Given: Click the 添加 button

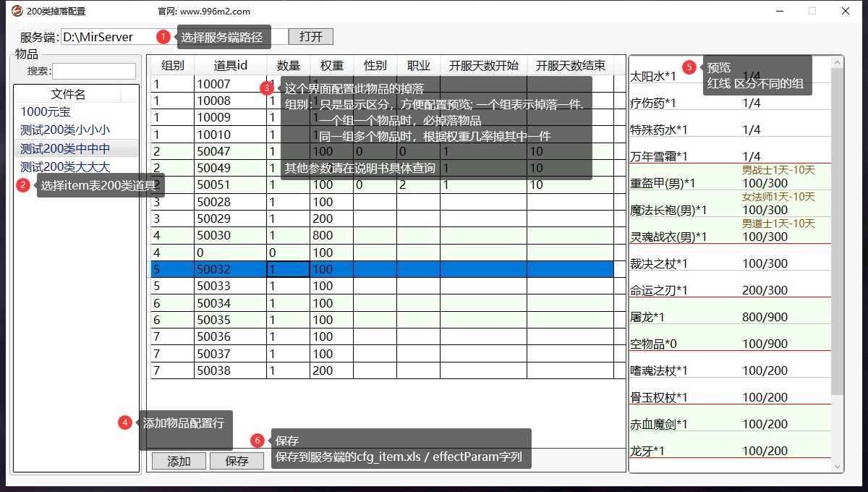Looking at the screenshot, I should 179,461.
